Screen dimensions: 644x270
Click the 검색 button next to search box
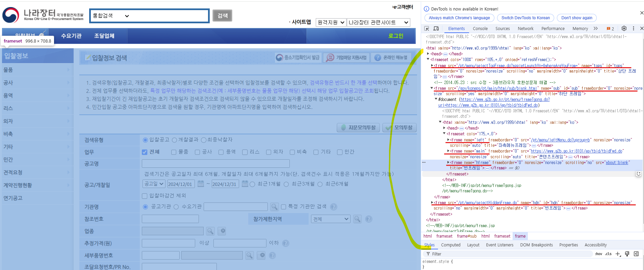point(222,16)
